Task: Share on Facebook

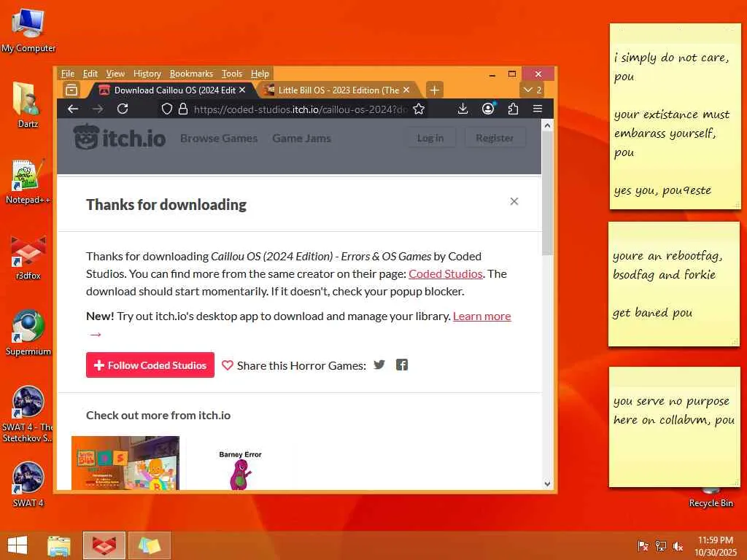Action: click(x=402, y=365)
